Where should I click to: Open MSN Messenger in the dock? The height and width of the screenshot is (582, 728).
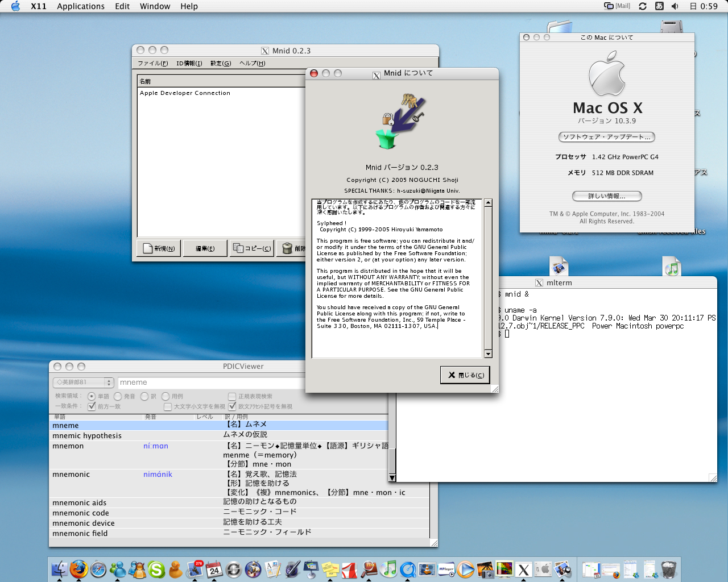118,568
